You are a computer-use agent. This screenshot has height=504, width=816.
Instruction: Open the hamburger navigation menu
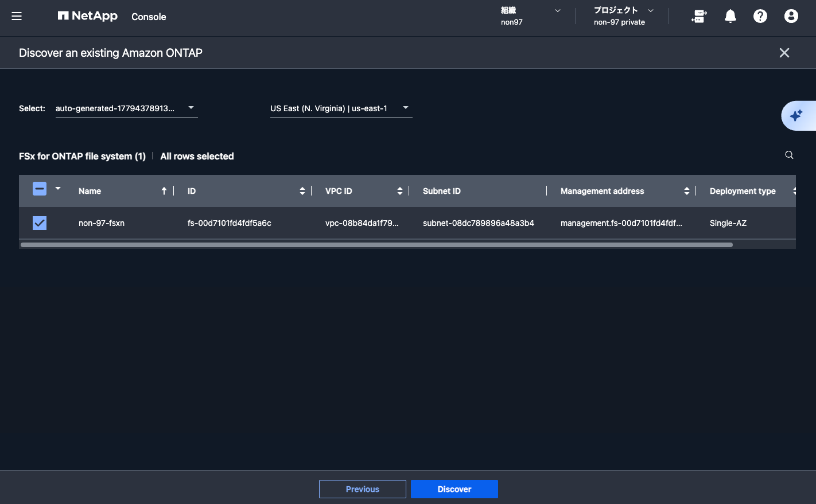tap(17, 16)
